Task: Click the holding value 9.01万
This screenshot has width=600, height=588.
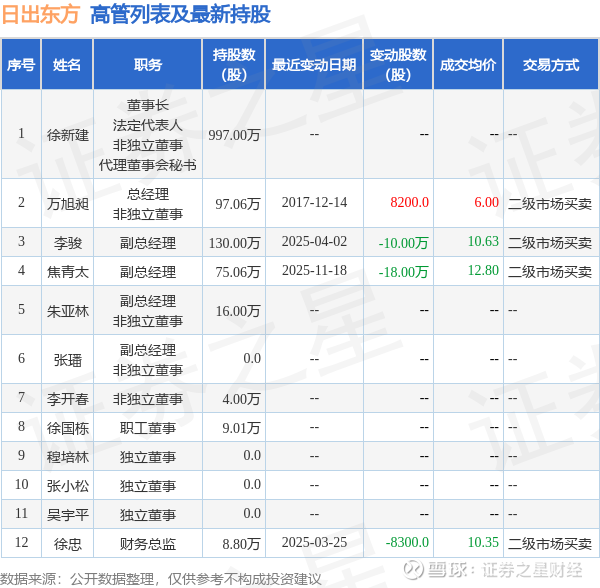Action: click(x=241, y=428)
